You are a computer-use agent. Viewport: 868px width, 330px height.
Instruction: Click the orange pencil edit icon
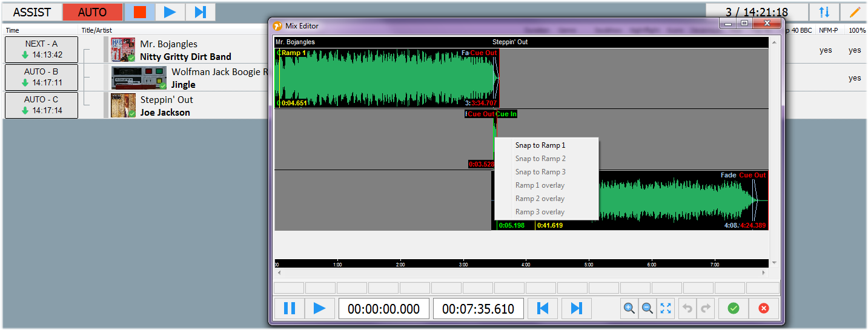[855, 12]
